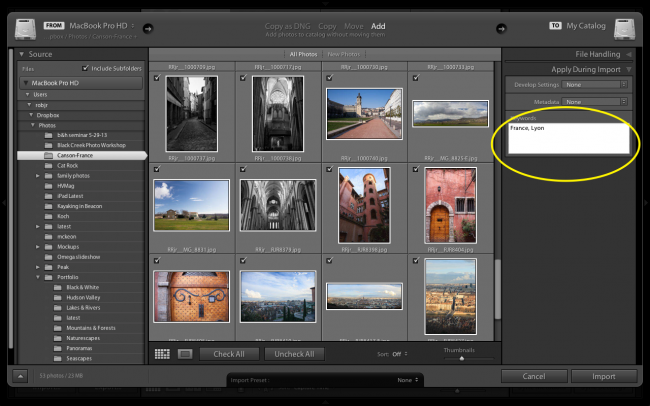Collapse import dialog with bottom-left arrow button

click(x=22, y=376)
